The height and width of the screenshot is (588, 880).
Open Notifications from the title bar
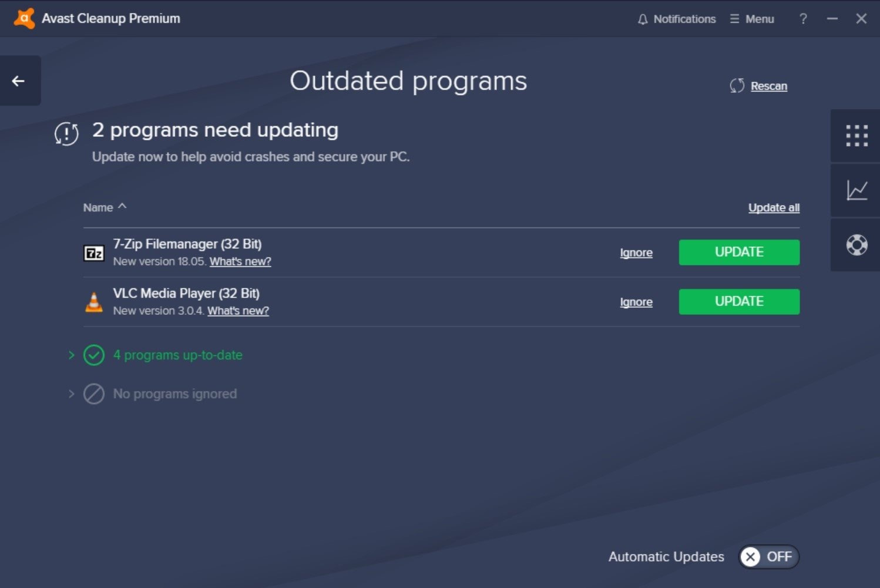pyautogui.click(x=676, y=18)
